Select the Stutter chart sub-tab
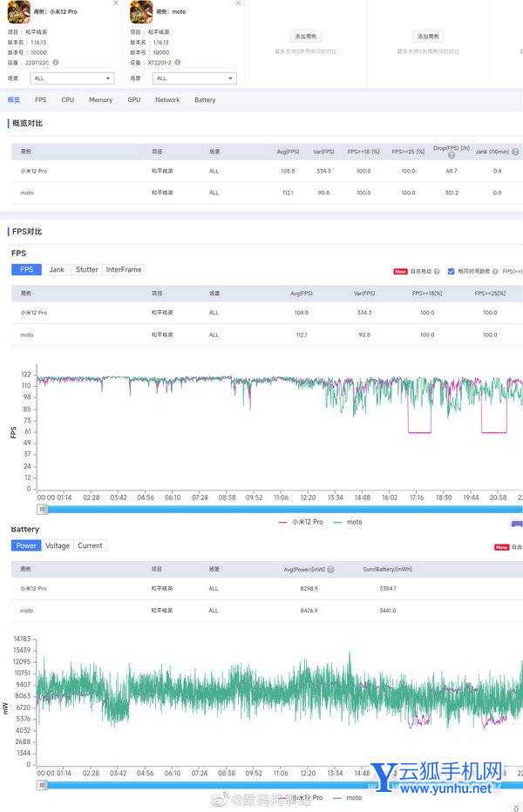This screenshot has width=523, height=812. [86, 269]
